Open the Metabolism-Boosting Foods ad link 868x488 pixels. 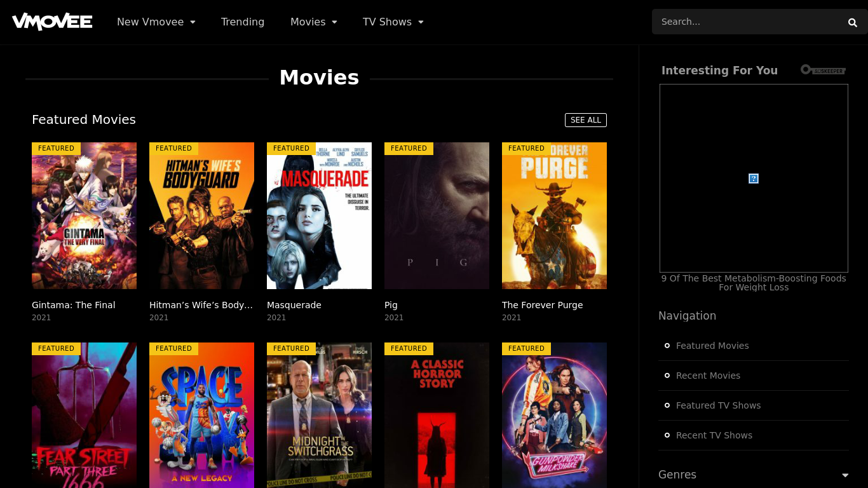tap(754, 283)
